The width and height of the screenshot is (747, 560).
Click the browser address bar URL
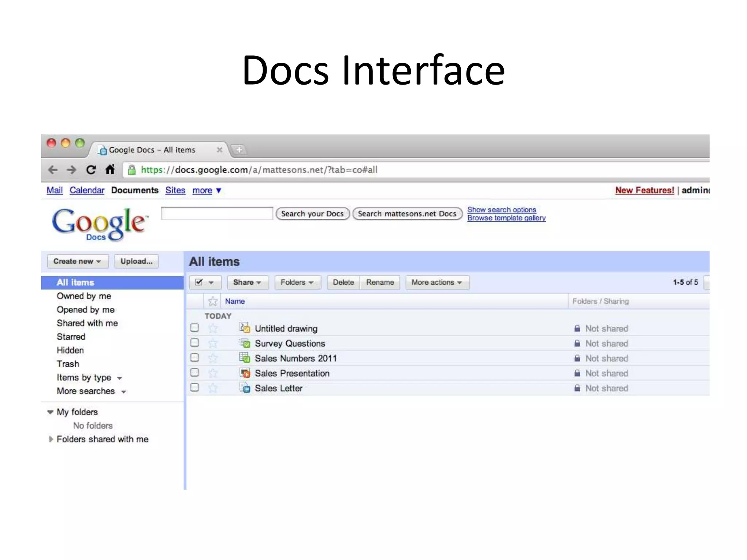tap(259, 170)
